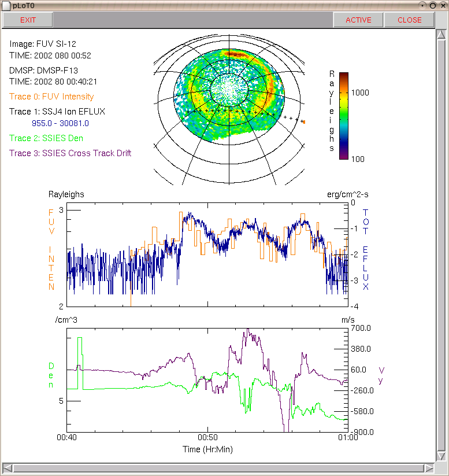Click the energy range 955.0 - 30081.0 text
The image size is (449, 476).
click(x=60, y=123)
